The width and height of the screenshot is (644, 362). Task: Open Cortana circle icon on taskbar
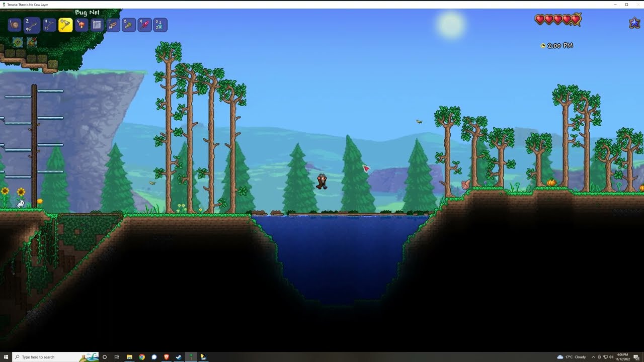[105, 357]
